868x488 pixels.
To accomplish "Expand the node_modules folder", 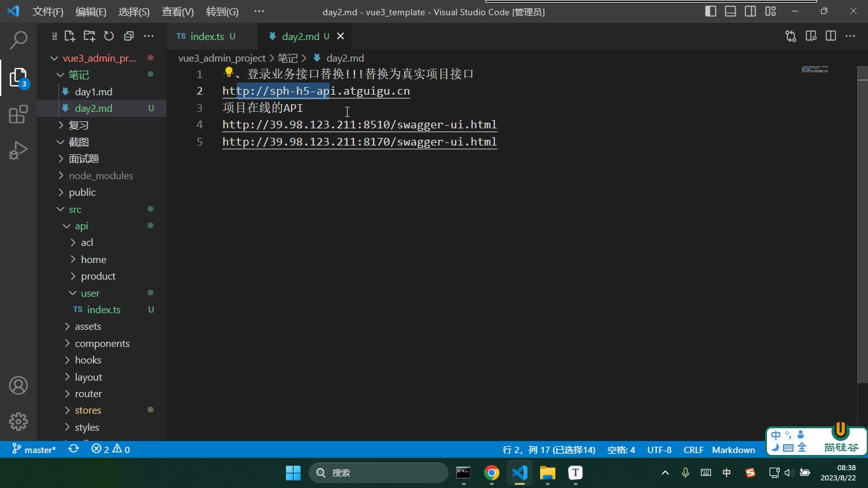I will coord(102,175).
